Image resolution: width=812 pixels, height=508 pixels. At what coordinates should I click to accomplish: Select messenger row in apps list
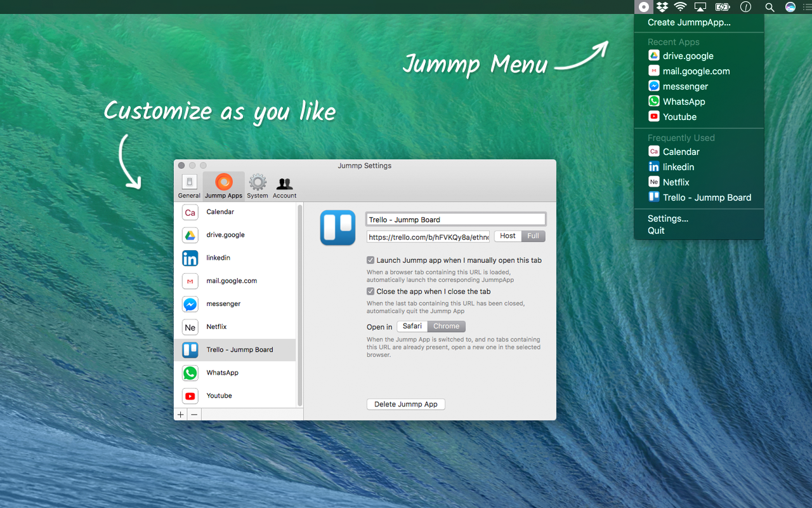point(235,304)
